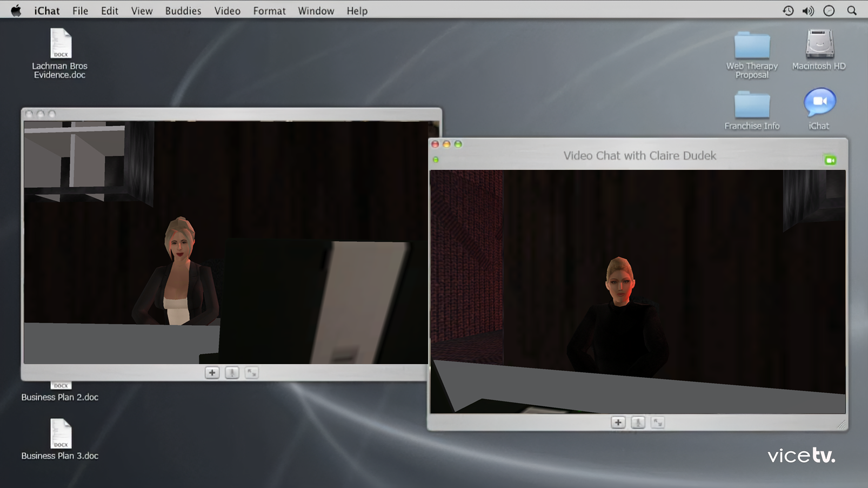This screenshot has width=868, height=488.
Task: Open the Apple menu
Action: (16, 11)
